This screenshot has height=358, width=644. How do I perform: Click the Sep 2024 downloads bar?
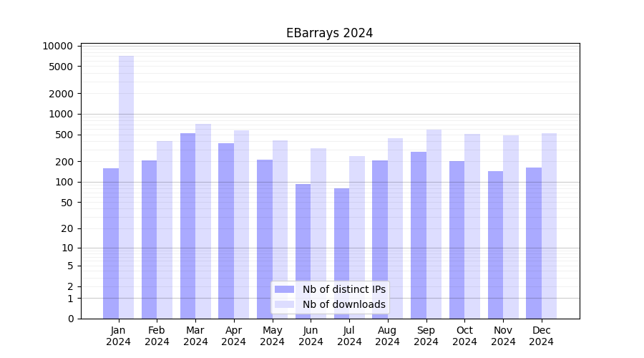tap(434, 223)
